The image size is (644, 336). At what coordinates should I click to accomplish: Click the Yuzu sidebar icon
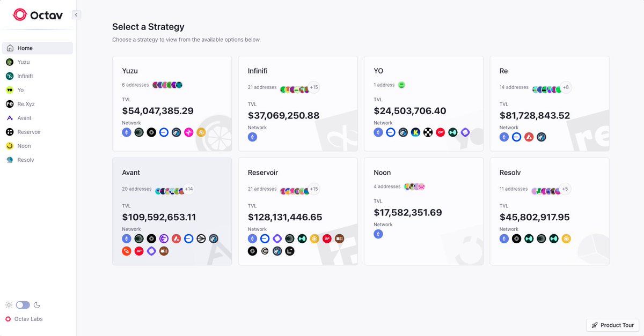tap(10, 62)
